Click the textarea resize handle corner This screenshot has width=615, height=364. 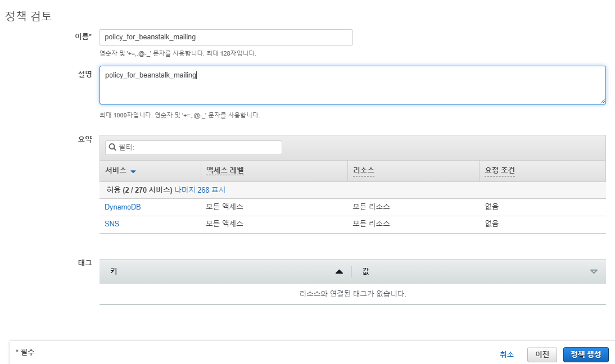point(603,101)
